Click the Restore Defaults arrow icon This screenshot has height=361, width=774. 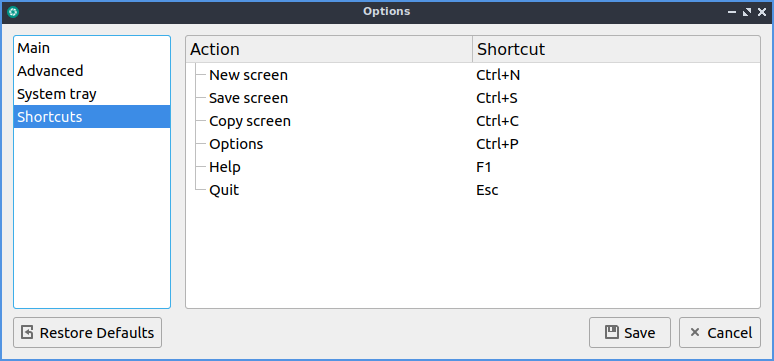point(27,332)
